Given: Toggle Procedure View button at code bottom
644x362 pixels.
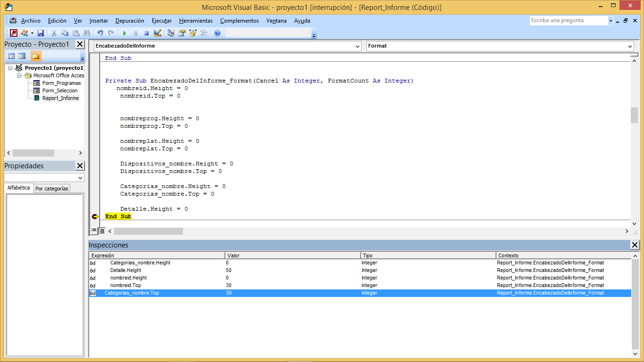Looking at the screenshot, I should click(x=94, y=231).
